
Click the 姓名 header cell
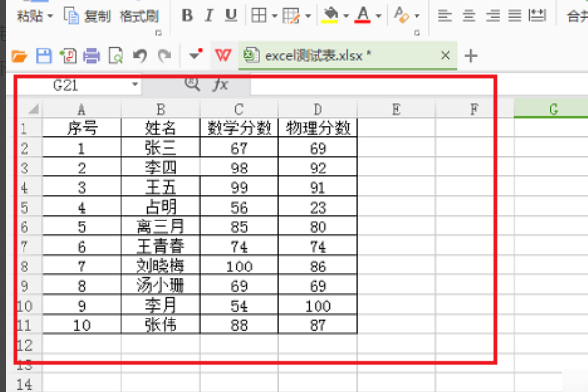(x=161, y=128)
